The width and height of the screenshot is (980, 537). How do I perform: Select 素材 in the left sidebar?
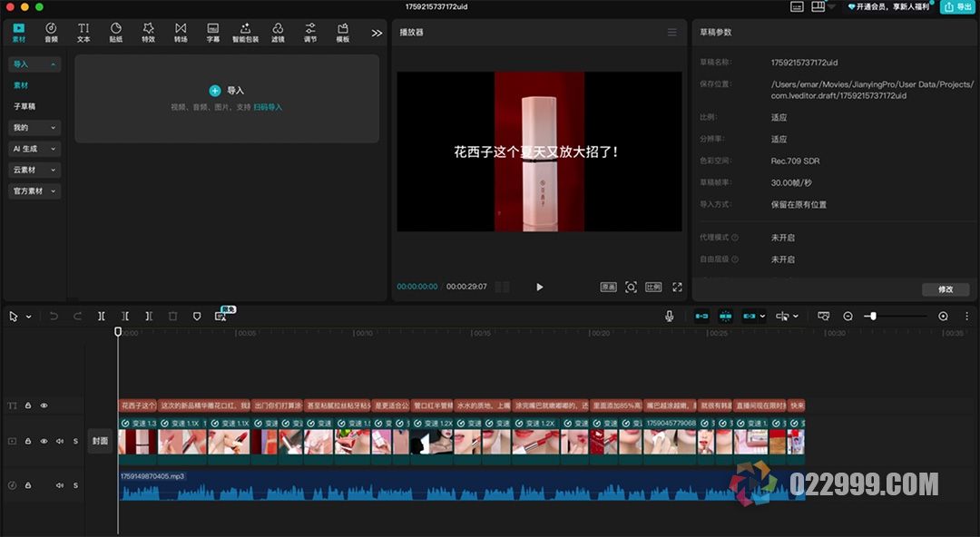pyautogui.click(x=21, y=85)
